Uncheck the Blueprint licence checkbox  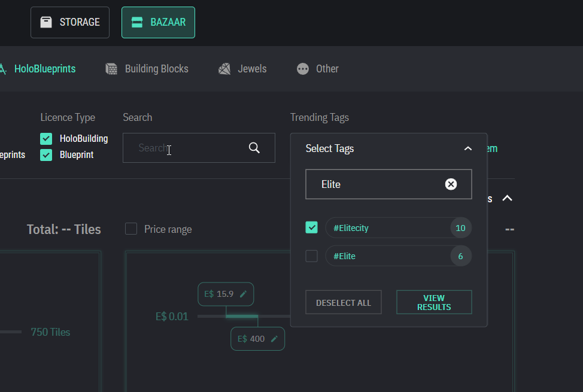tap(46, 155)
